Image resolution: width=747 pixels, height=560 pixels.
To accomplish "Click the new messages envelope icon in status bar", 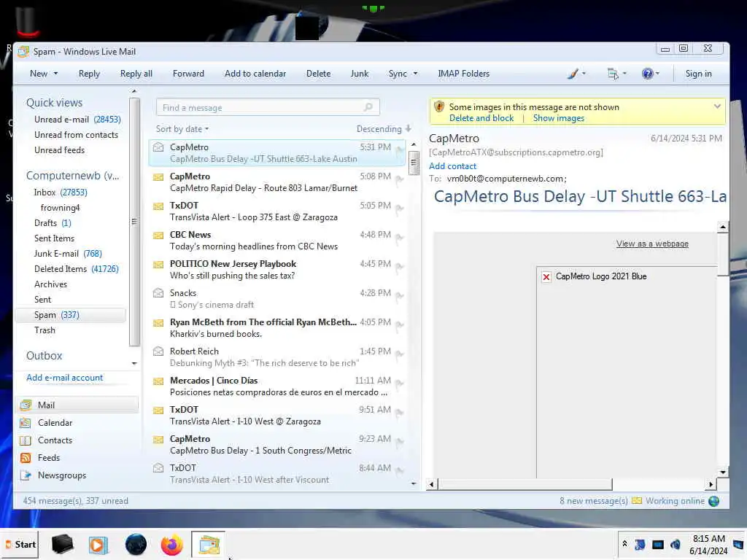I will [637, 500].
